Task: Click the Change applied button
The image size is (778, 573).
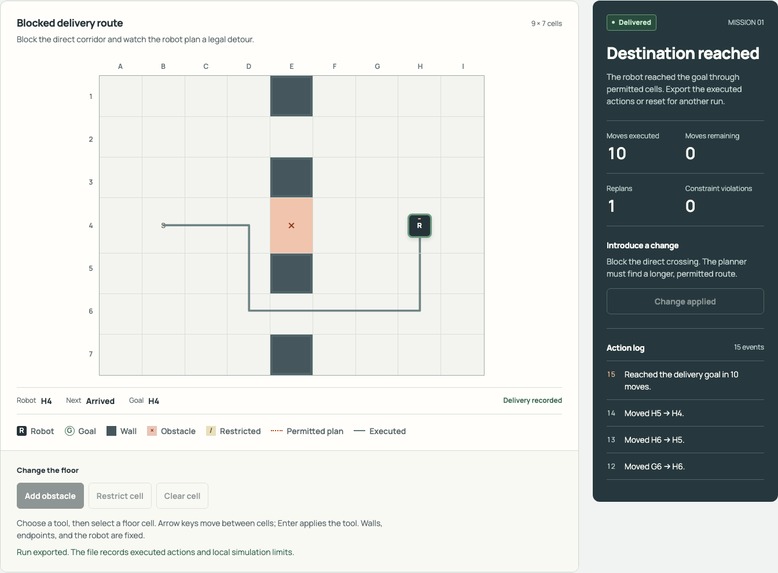Action: click(x=685, y=301)
